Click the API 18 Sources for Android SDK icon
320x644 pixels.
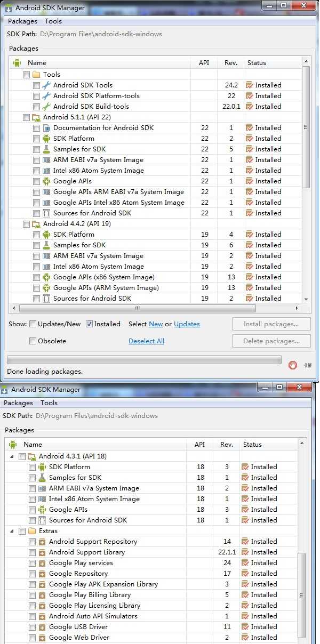42,520
